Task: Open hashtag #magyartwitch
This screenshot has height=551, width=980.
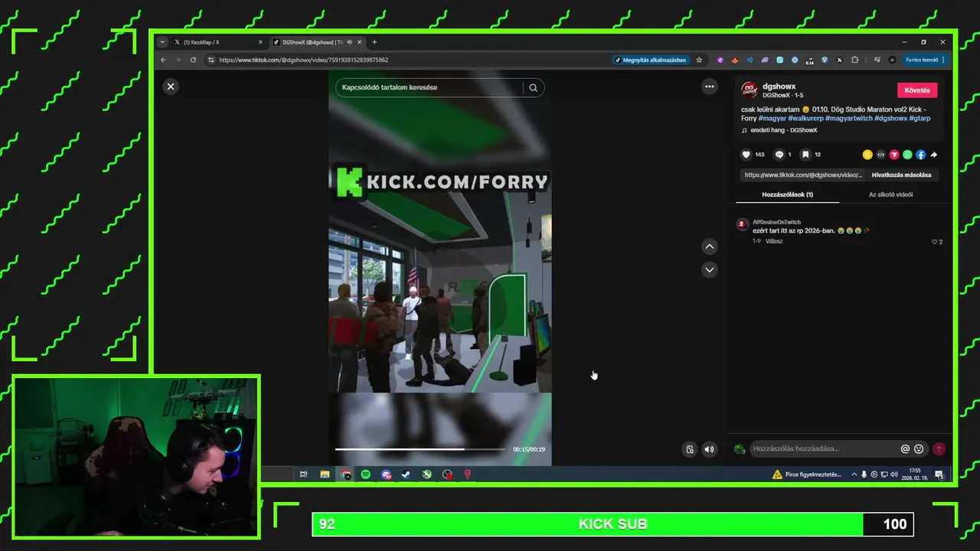Action: tap(848, 119)
